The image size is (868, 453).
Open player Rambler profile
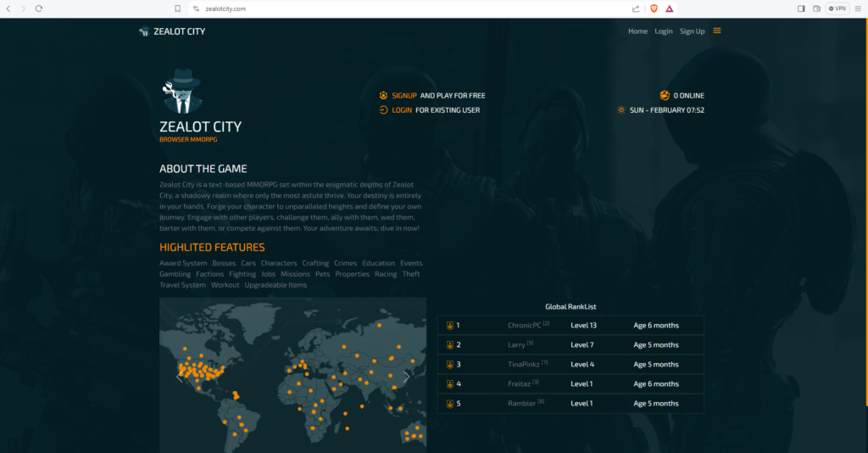tap(521, 403)
